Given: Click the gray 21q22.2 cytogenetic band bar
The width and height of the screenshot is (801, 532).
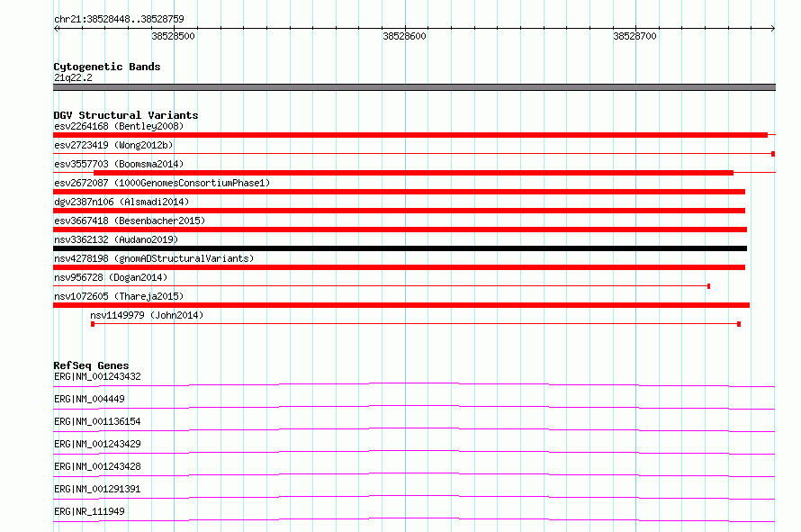Looking at the screenshot, I should [x=414, y=87].
